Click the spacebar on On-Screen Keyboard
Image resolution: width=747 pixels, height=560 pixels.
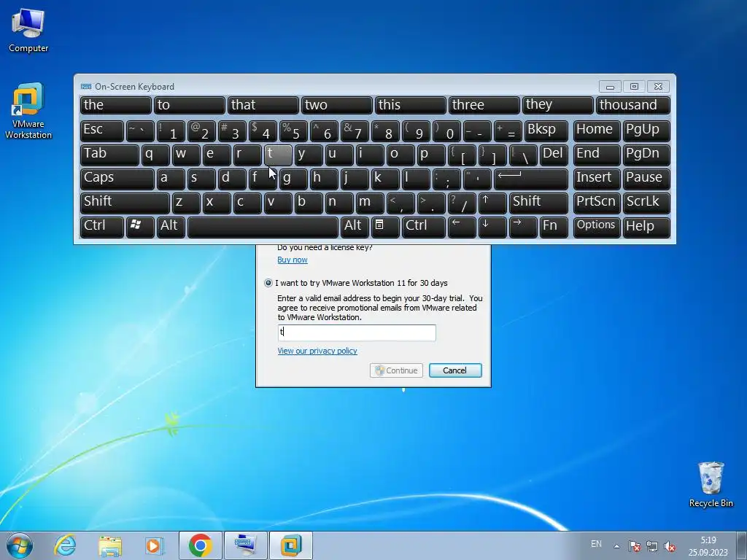[x=263, y=227]
